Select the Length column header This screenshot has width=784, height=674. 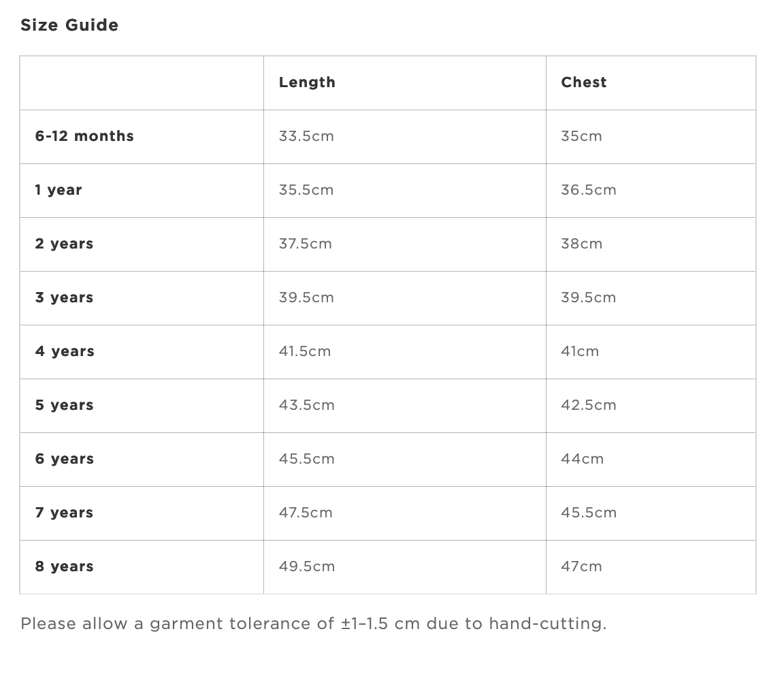pos(307,82)
